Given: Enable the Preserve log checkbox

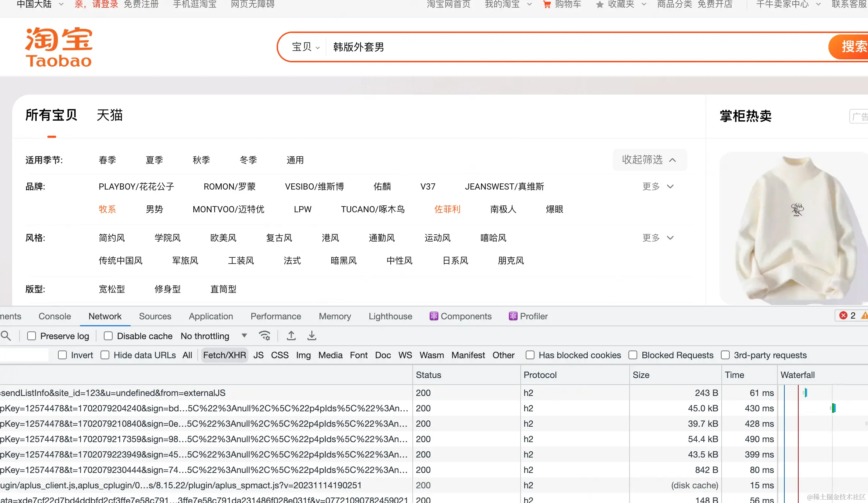Looking at the screenshot, I should pos(32,336).
